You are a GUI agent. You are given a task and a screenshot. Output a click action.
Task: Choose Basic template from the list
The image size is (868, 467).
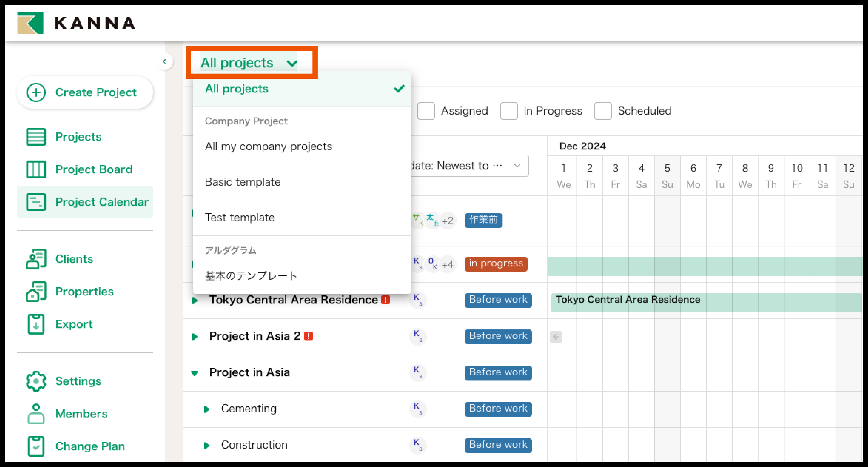pos(243,182)
